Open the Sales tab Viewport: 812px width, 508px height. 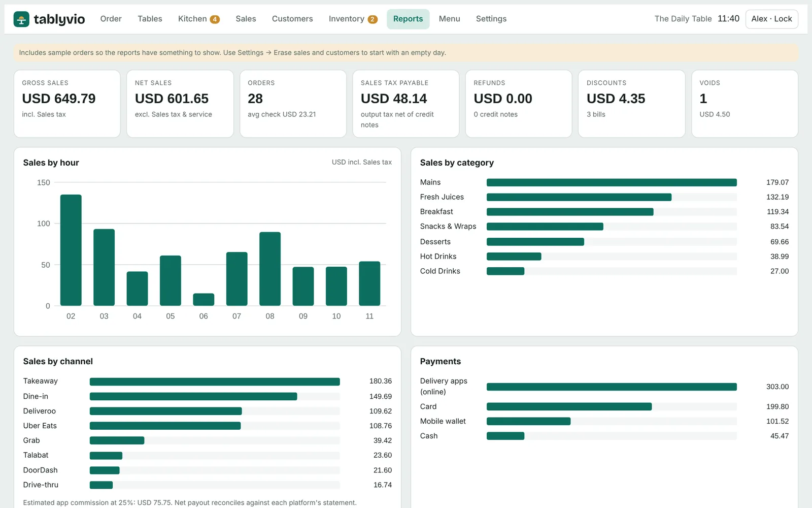click(x=246, y=19)
